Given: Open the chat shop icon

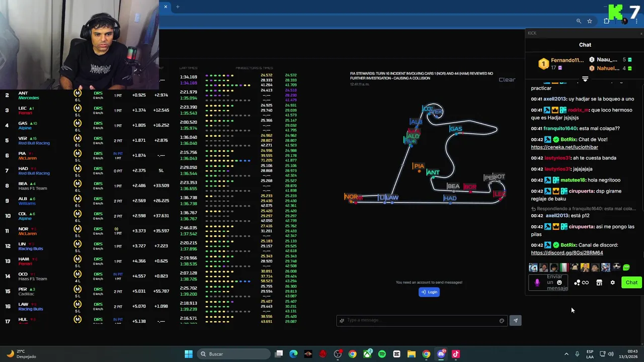Looking at the screenshot, I should tap(599, 283).
